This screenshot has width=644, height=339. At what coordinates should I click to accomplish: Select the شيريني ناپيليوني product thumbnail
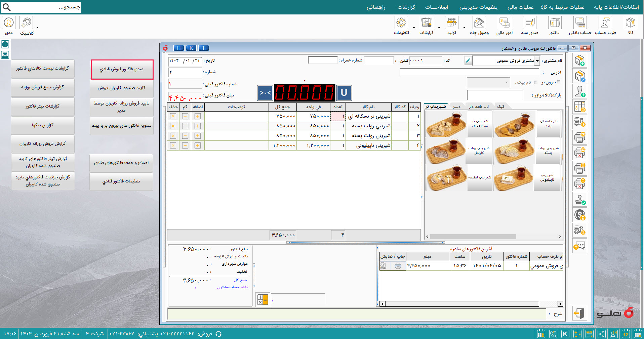pos(527,178)
